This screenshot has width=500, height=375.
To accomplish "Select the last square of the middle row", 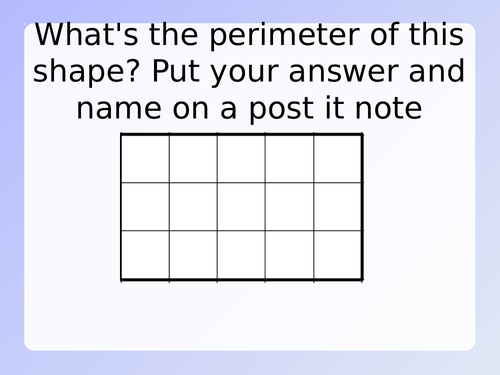I will pyautogui.click(x=338, y=207).
